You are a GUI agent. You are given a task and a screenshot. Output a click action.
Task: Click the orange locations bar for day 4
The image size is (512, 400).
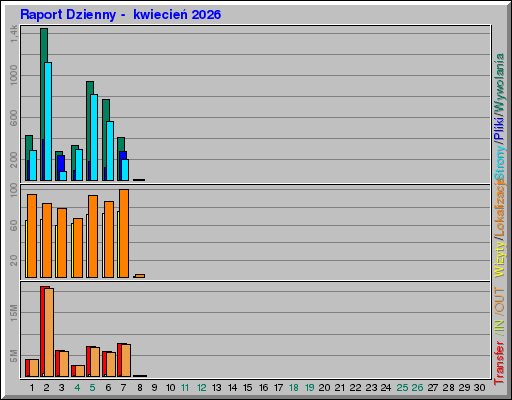coord(78,248)
